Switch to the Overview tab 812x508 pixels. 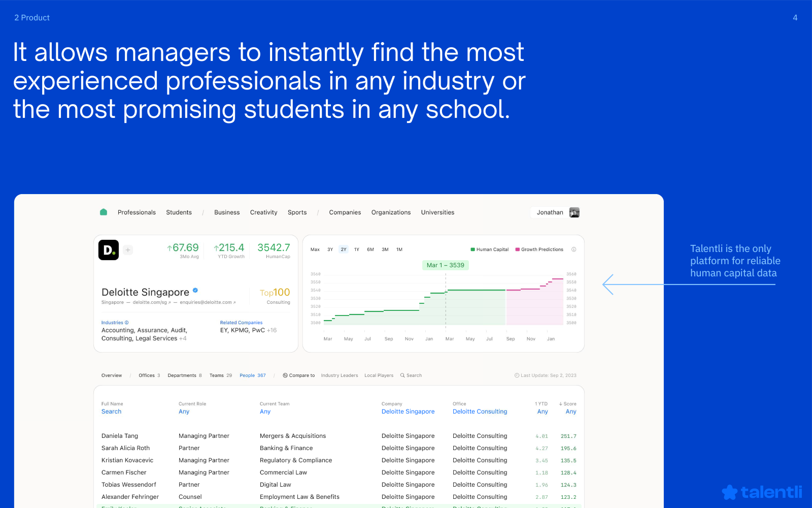point(112,375)
